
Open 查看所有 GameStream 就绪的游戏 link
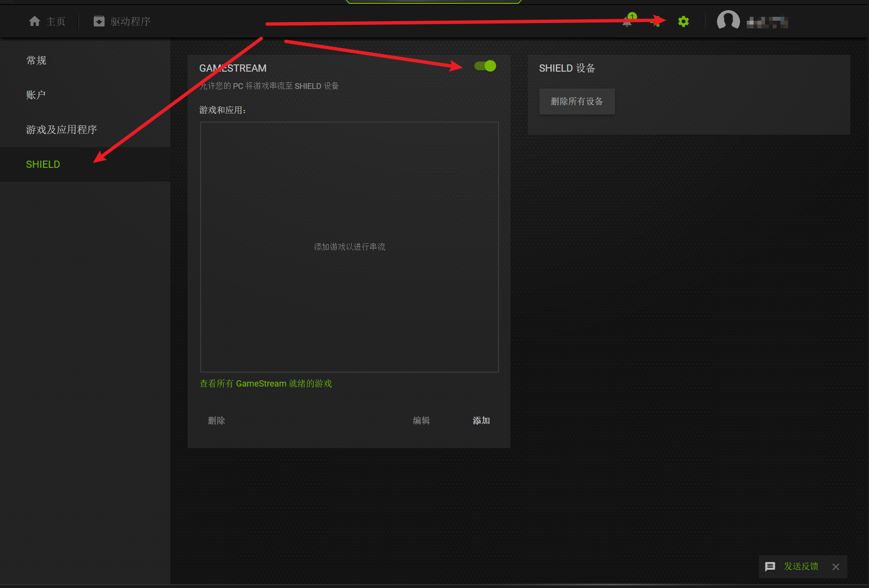pos(266,384)
